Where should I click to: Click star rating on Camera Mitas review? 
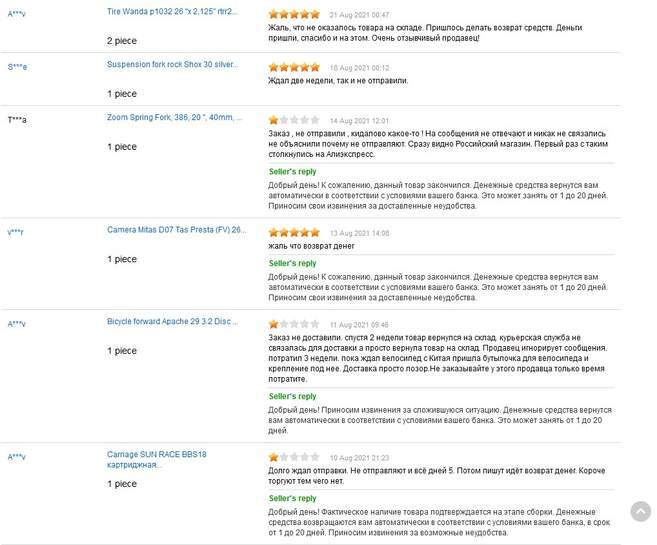(x=294, y=232)
